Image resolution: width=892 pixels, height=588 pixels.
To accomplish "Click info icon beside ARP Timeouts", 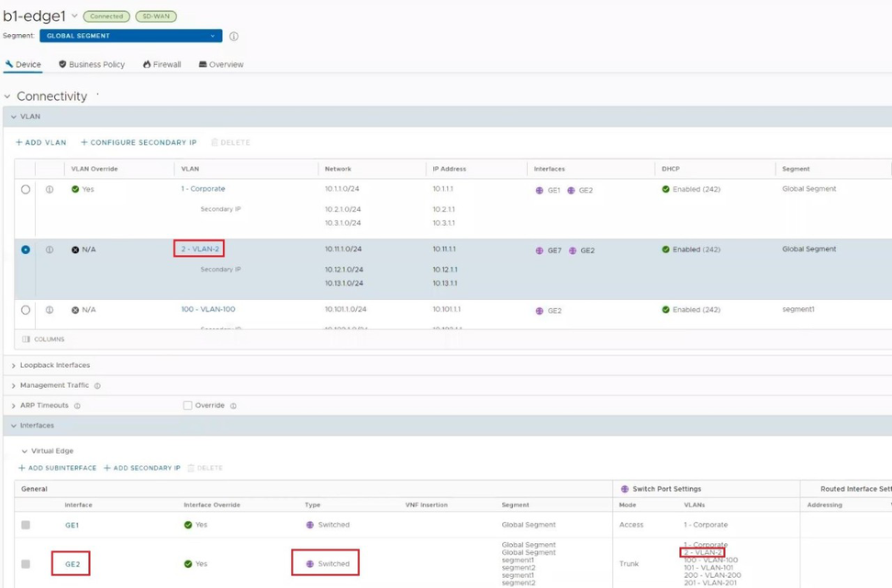I will click(77, 405).
